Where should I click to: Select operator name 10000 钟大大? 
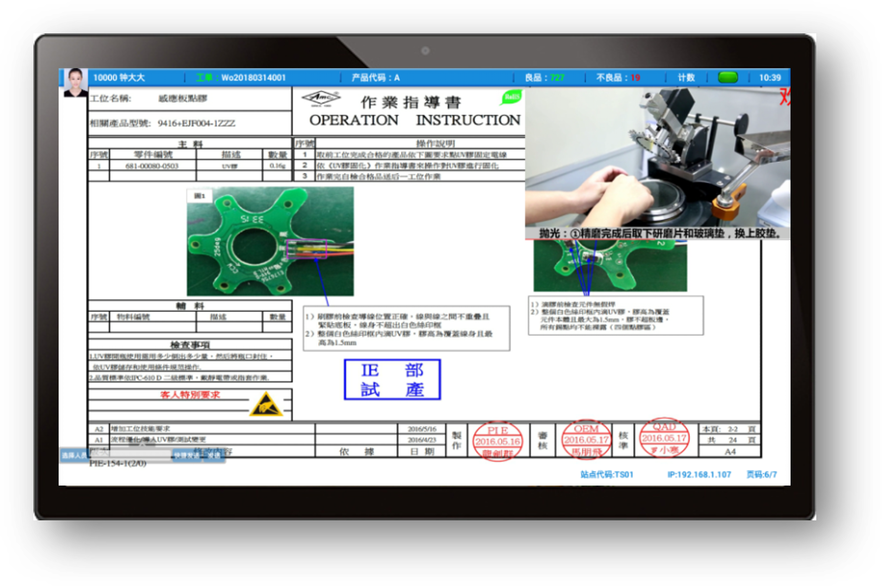119,78
